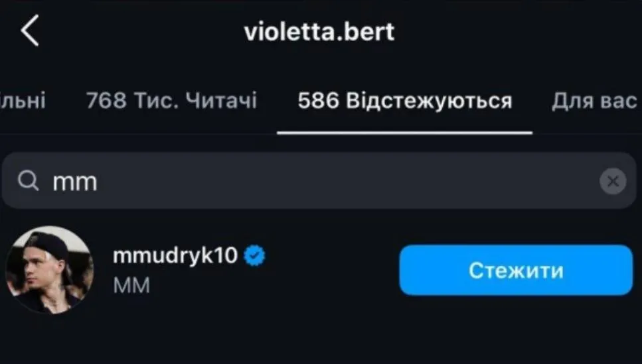Image resolution: width=642 pixels, height=364 pixels.
Task: Tap the back arrow icon
Action: pyautogui.click(x=30, y=31)
